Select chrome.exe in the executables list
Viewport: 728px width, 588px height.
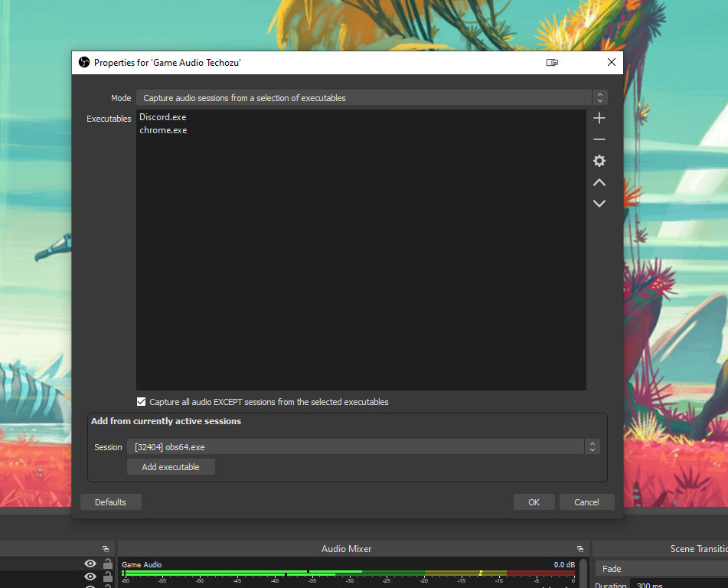pos(163,130)
